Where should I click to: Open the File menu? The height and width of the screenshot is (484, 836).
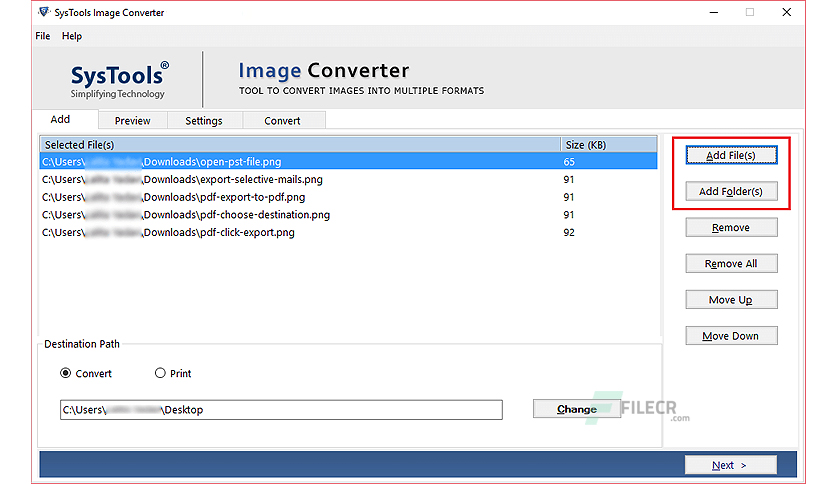(x=43, y=36)
